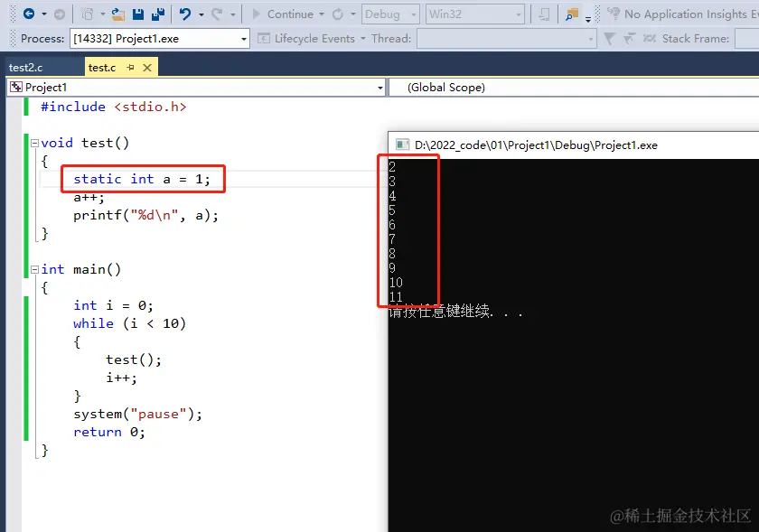Click the output line 10 in console
759x532 pixels.
[396, 282]
